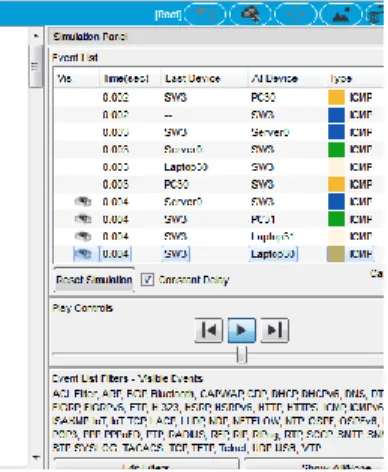The width and height of the screenshot is (388, 472).
Task: Click blue swatch in 0.004 Server0 to SW3 row
Action: click(336, 202)
